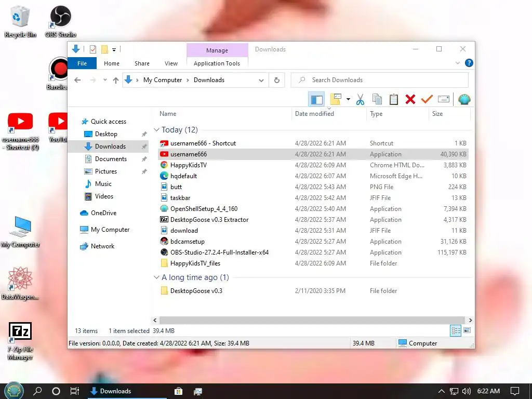Open the dropdown arrow beside new folder icon
This screenshot has height=399, width=532.
pyautogui.click(x=348, y=99)
